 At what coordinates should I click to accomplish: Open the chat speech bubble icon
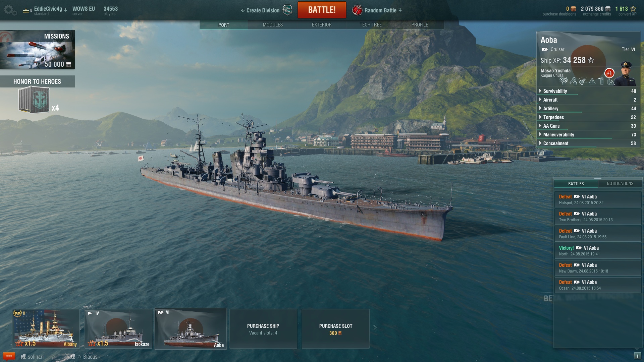(x=9, y=356)
